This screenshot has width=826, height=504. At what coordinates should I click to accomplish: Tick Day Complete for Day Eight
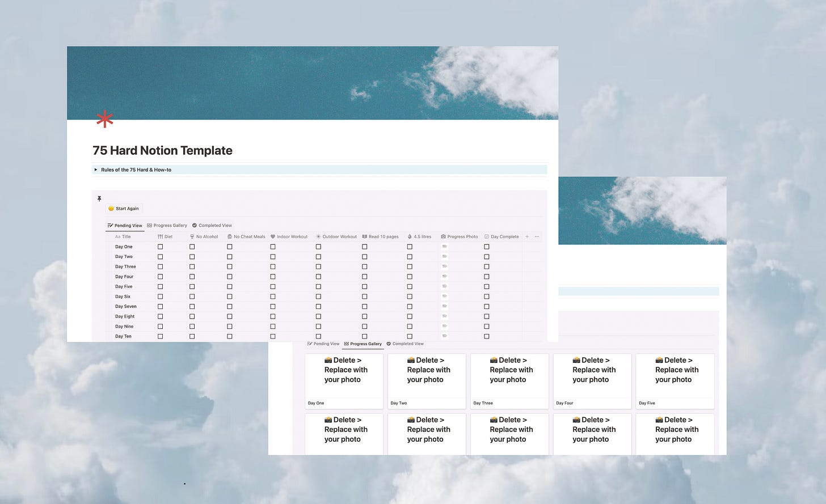coord(487,316)
